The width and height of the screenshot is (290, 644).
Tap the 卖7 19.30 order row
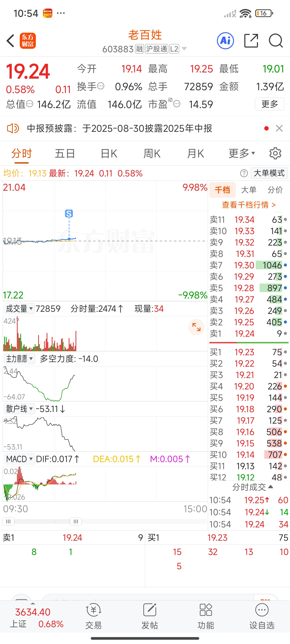click(248, 265)
